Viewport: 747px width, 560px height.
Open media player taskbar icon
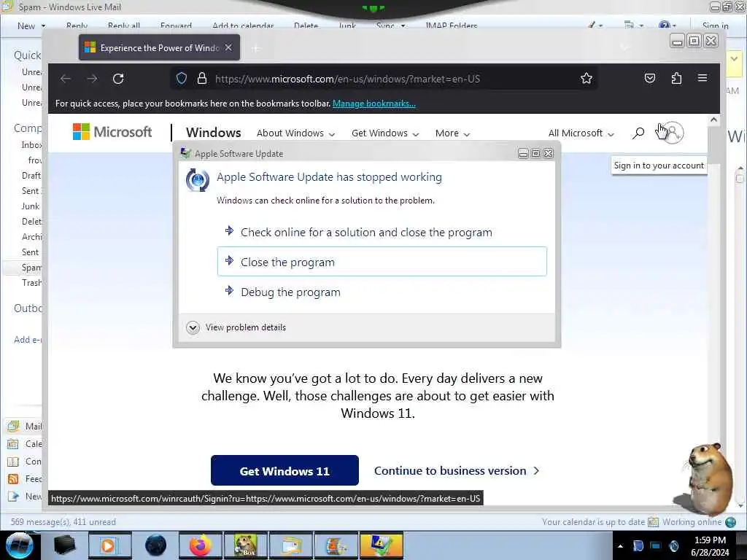point(109,545)
